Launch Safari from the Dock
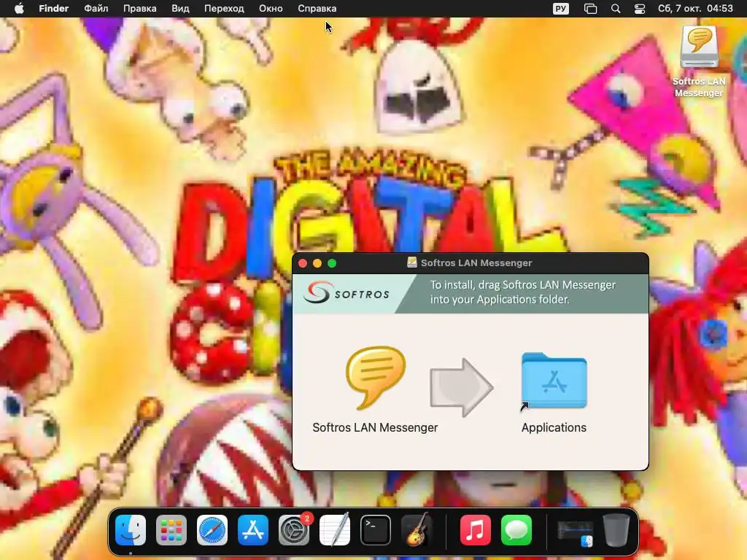Screen dimensions: 747x560 [212, 529]
